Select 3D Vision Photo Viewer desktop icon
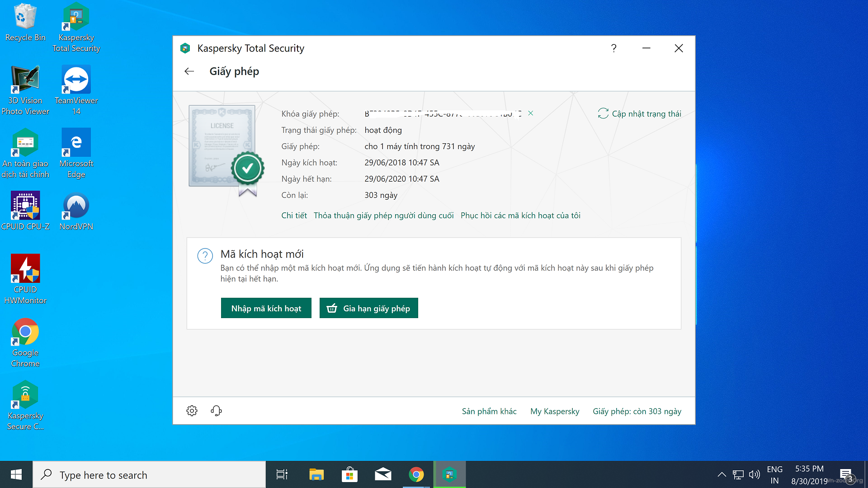The image size is (868, 488). click(x=25, y=90)
